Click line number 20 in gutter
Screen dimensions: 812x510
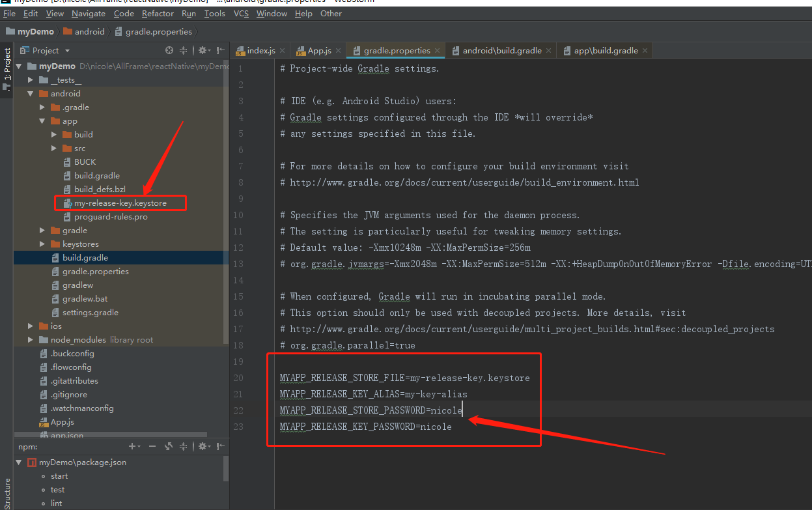(x=238, y=378)
